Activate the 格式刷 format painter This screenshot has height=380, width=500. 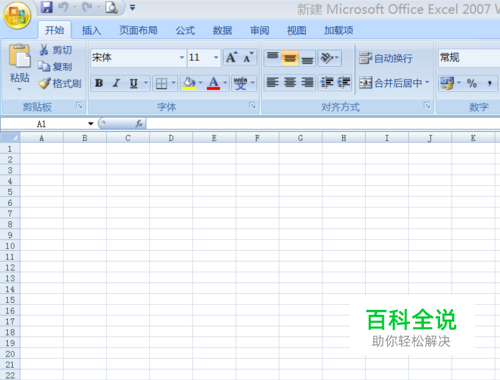pyautogui.click(x=60, y=83)
